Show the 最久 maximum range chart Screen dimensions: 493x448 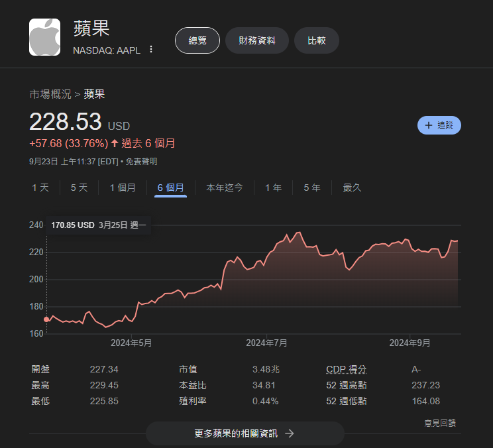coord(352,188)
